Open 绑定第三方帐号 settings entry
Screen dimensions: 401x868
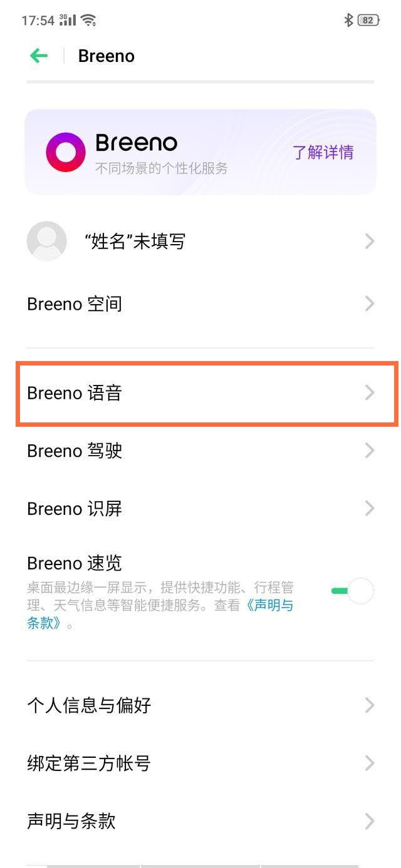click(x=89, y=763)
